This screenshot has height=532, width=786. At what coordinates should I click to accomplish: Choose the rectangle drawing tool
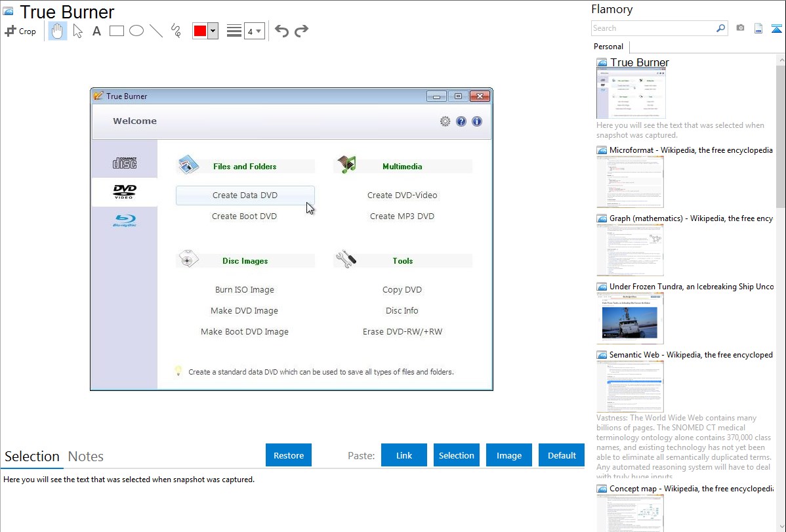[117, 31]
